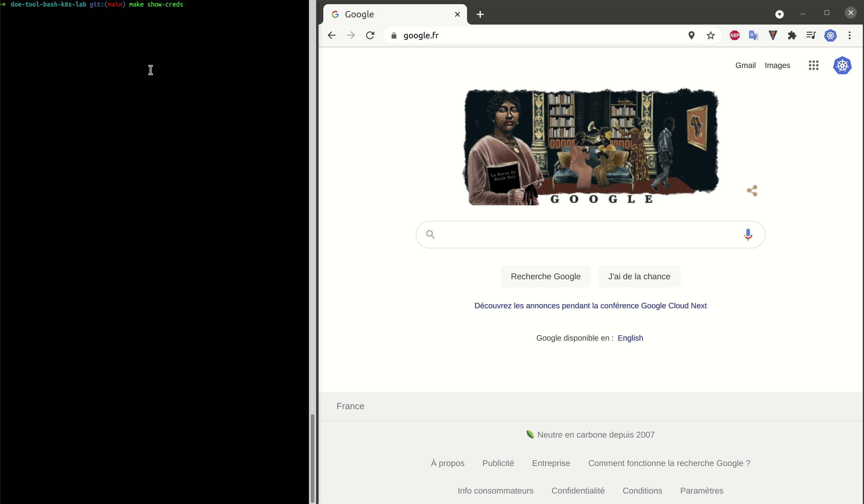Click the browser back navigation arrow

click(x=332, y=35)
